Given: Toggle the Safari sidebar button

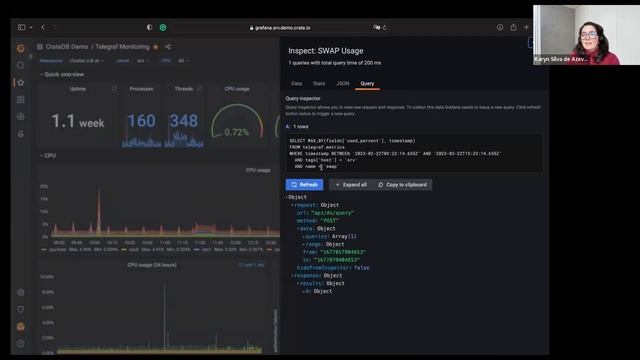Looking at the screenshot, I should [x=22, y=27].
